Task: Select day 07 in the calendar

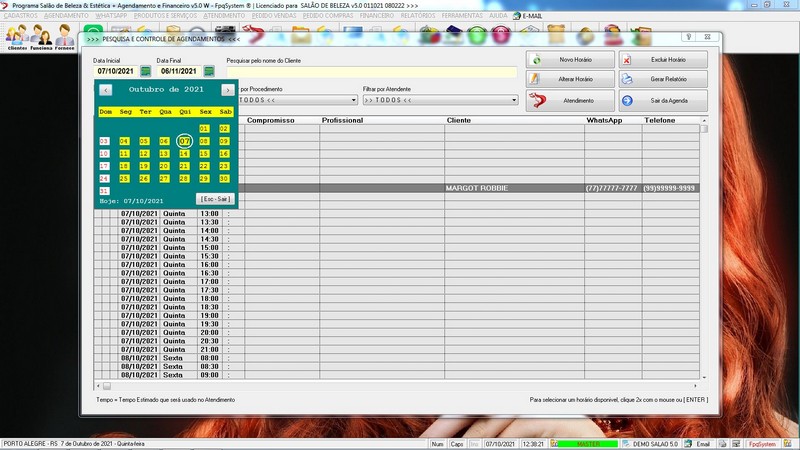Action: (x=185, y=141)
